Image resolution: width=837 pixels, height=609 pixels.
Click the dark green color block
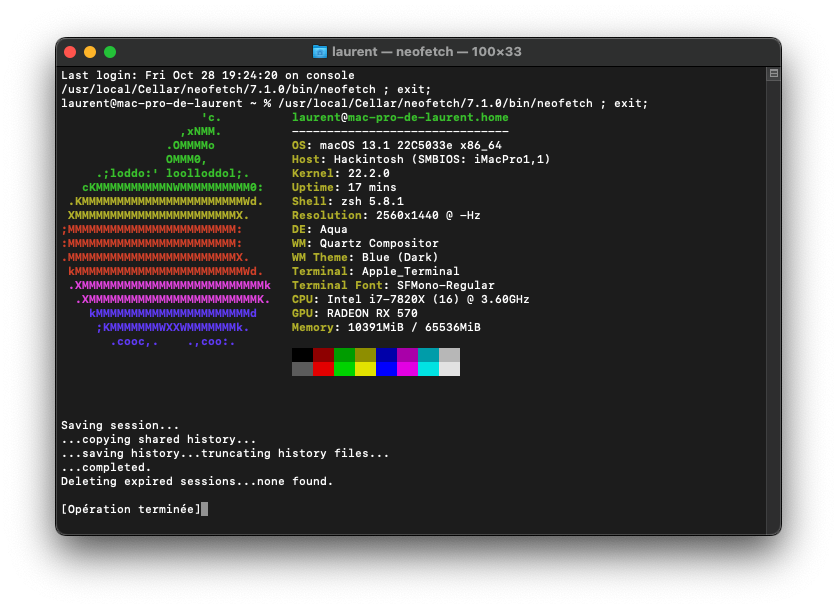pos(344,355)
